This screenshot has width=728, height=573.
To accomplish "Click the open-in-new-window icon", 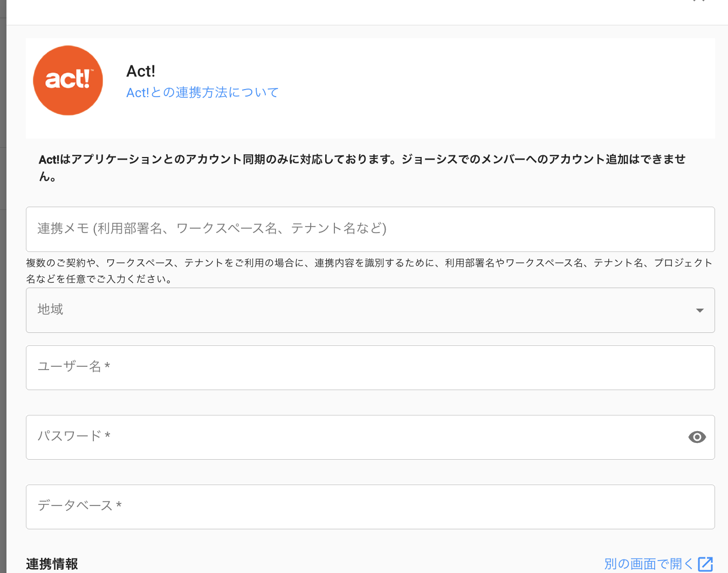I will click(705, 564).
